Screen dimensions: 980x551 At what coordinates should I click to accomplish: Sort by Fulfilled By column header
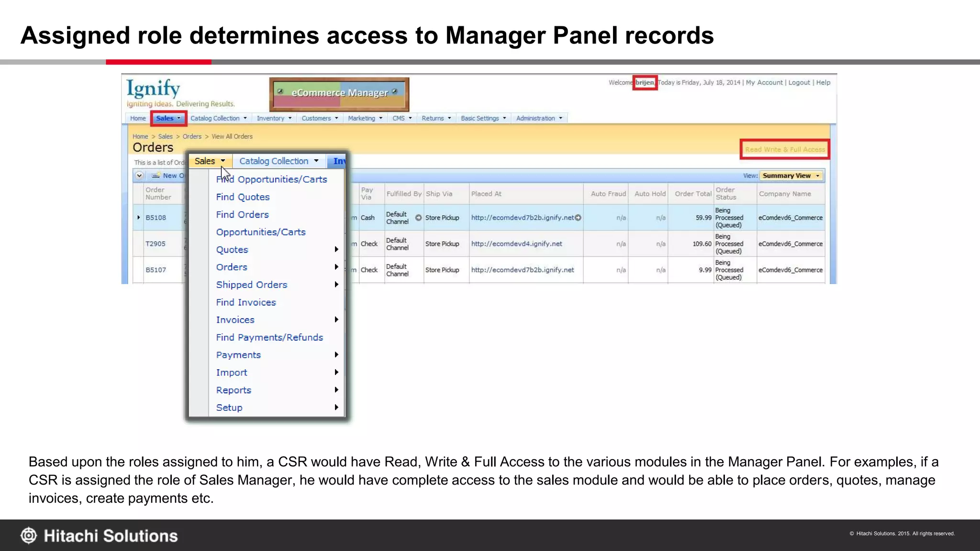point(404,194)
